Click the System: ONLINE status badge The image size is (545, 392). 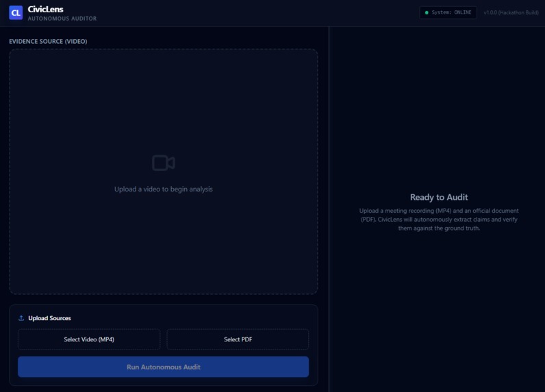[x=448, y=12]
